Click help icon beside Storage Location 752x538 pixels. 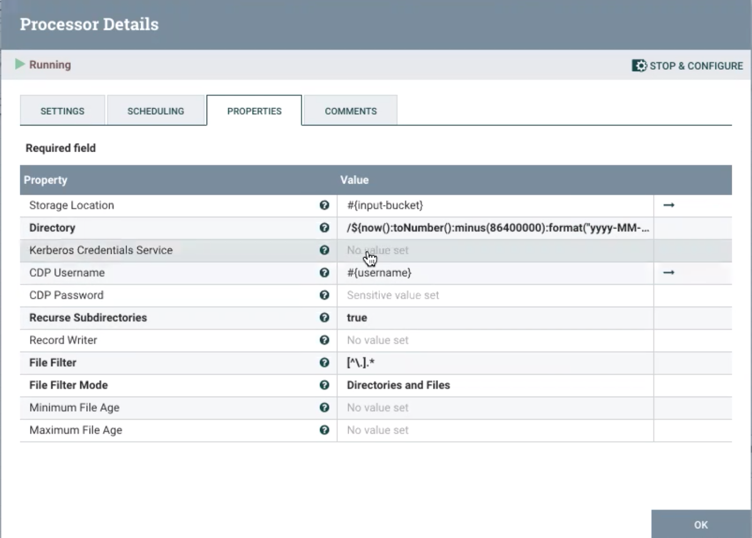[324, 205]
